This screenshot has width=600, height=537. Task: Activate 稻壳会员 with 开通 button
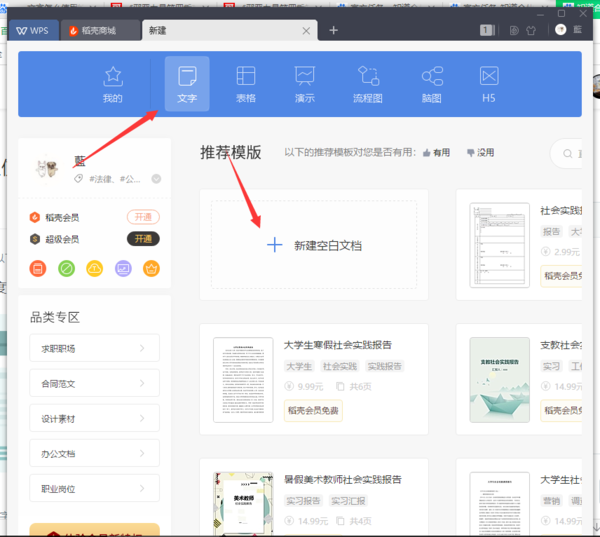coord(143,217)
